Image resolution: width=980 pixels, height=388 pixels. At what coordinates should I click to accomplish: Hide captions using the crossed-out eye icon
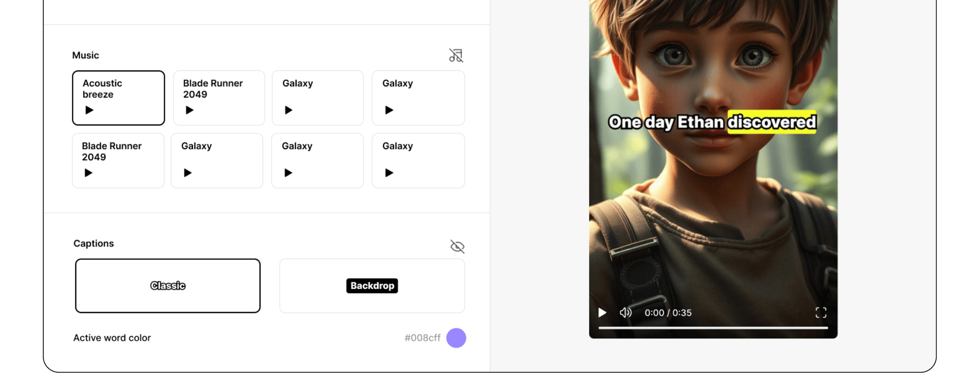tap(457, 247)
